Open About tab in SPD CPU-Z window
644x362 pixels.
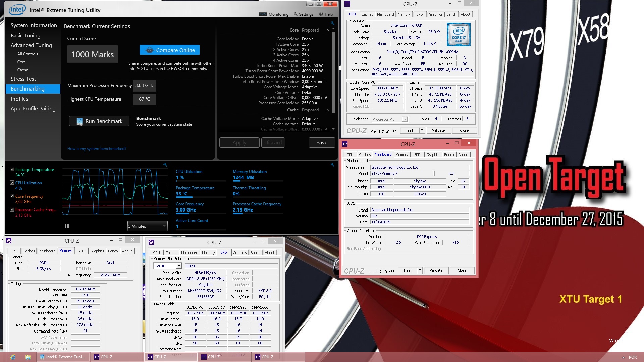click(269, 253)
